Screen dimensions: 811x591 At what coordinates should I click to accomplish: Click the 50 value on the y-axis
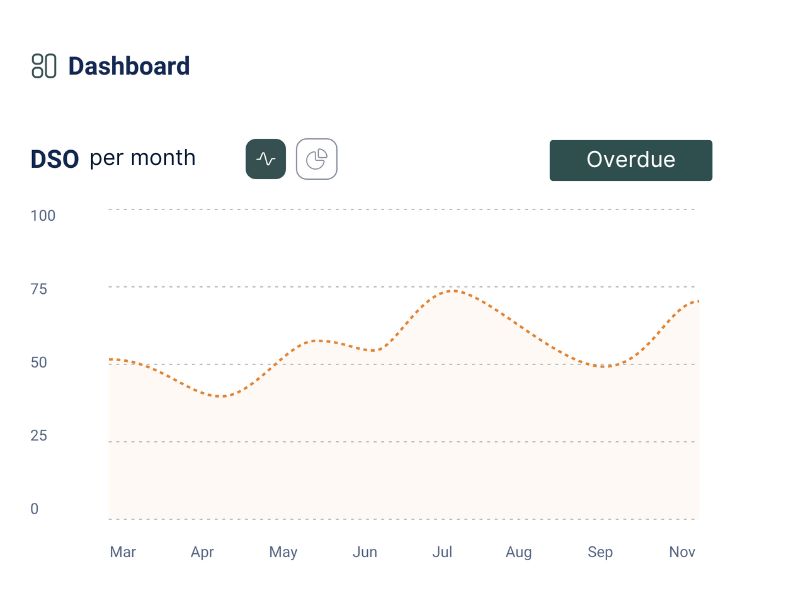click(x=39, y=362)
